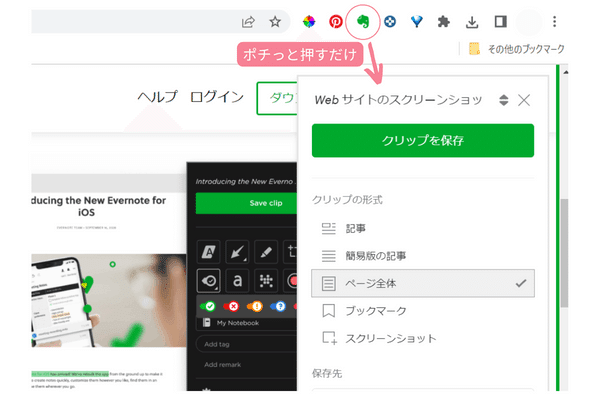Pick the red color circle
The height and width of the screenshot is (400, 600).
(x=293, y=281)
